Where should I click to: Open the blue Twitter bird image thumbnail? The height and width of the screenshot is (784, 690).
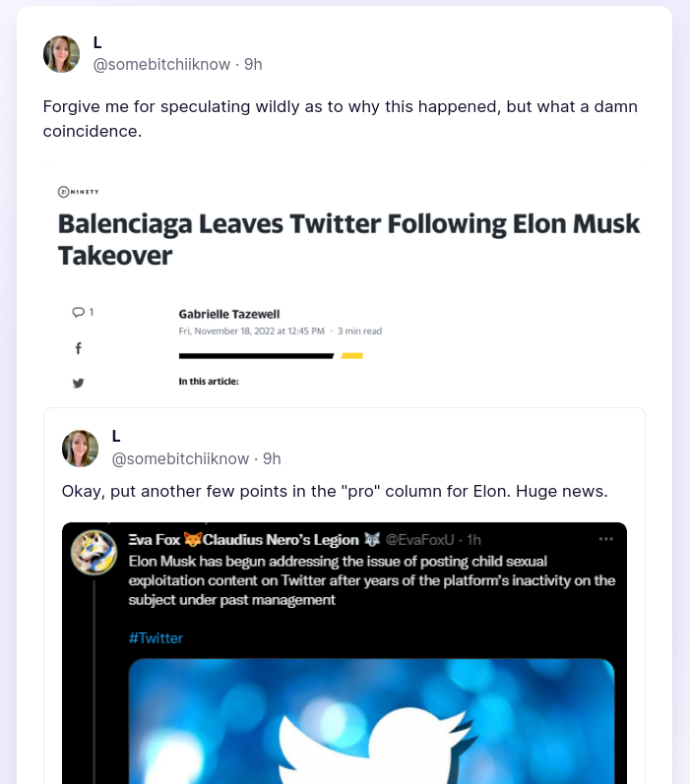pyautogui.click(x=372, y=721)
